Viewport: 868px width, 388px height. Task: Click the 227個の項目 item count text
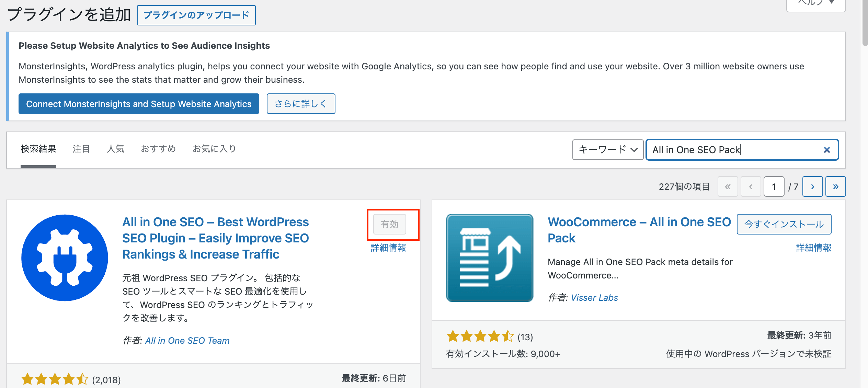coord(684,186)
